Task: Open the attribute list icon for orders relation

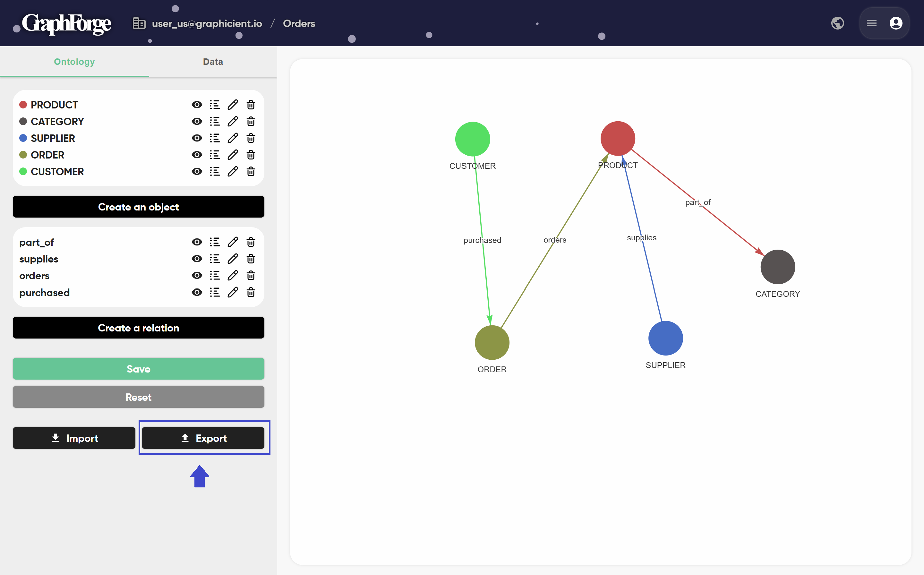Action: tap(215, 275)
